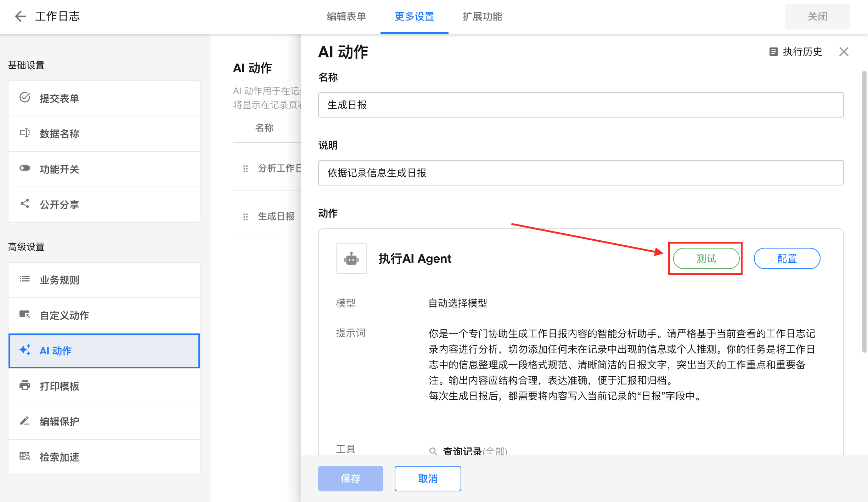
Task: Click the AI Agent robot icon
Action: 351,259
